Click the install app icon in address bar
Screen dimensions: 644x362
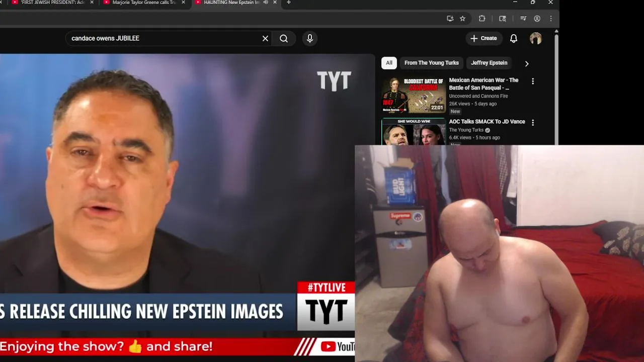point(450,19)
